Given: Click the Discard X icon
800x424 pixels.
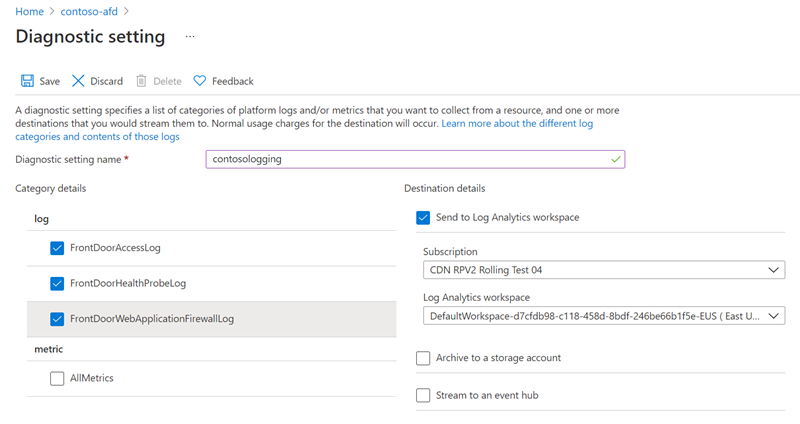Looking at the screenshot, I should [x=78, y=81].
